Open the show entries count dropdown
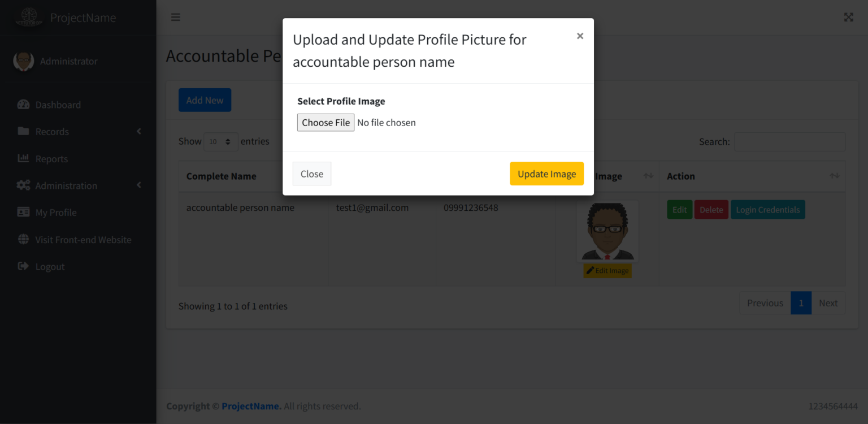868x424 pixels. [x=221, y=141]
